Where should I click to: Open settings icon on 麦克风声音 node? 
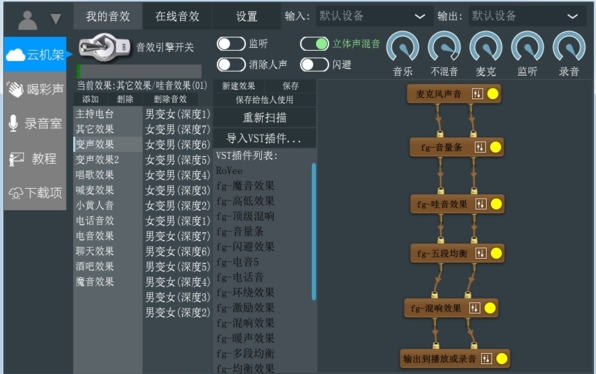477,94
